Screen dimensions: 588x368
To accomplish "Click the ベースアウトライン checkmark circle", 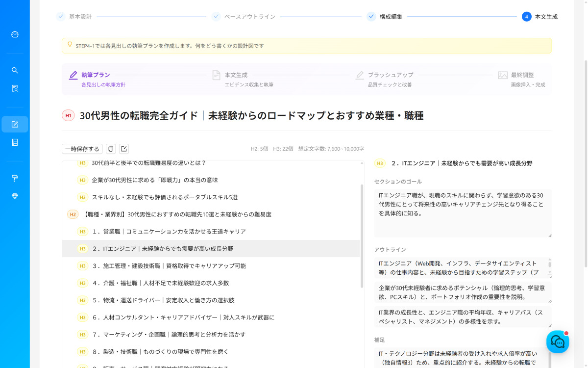I will click(x=216, y=16).
